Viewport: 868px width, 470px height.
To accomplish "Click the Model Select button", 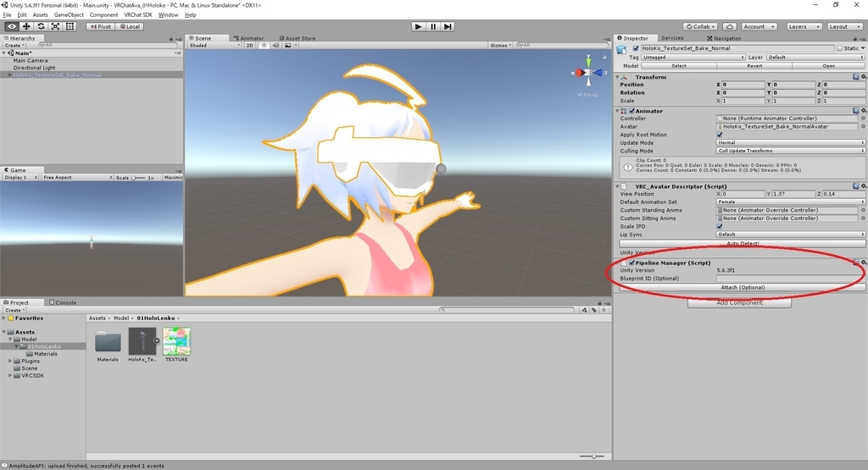I will click(x=679, y=66).
